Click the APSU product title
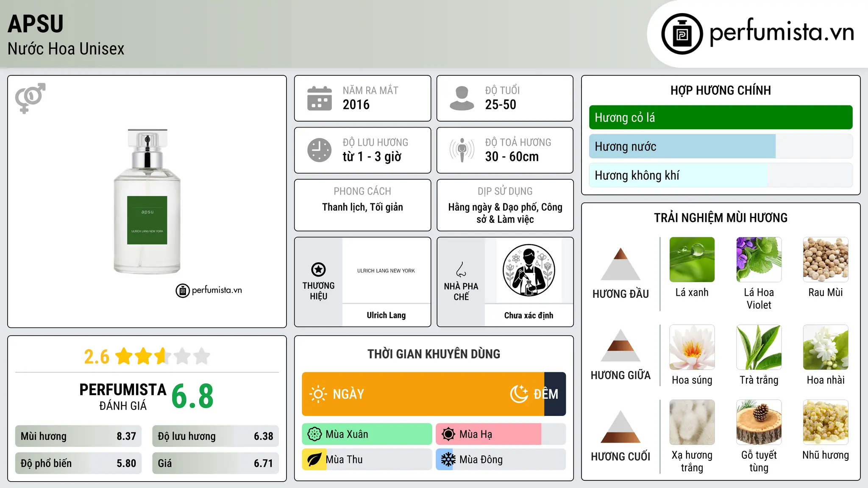The width and height of the screenshot is (868, 488). click(x=36, y=24)
